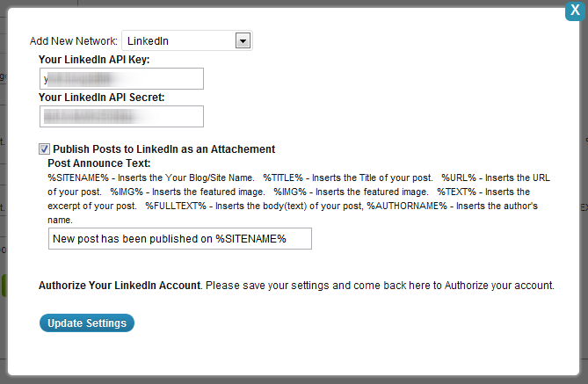The height and width of the screenshot is (384, 588).
Task: Click the Post Announce Text heading
Action: tap(99, 163)
